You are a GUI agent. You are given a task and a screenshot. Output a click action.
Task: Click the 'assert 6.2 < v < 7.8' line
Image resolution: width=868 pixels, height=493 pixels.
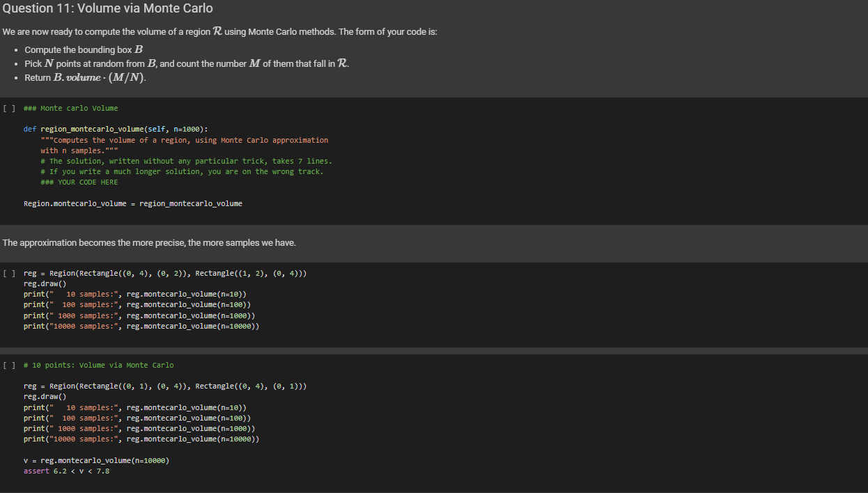[66, 471]
